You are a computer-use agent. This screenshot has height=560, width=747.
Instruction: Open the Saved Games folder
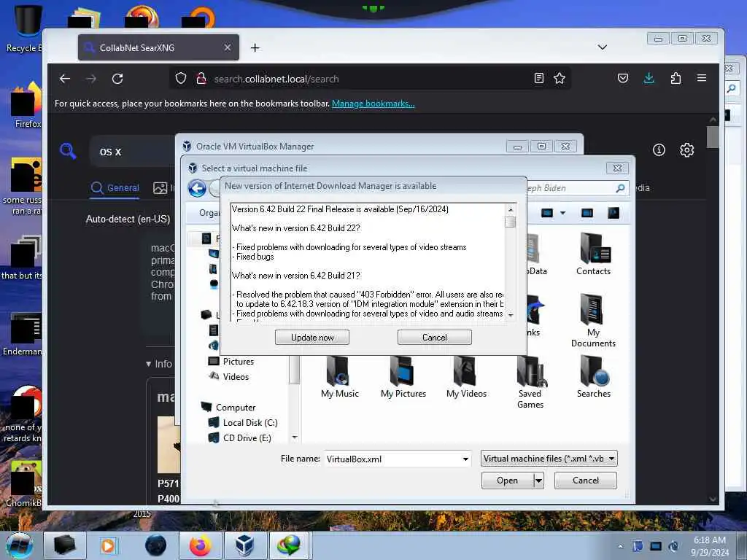click(x=530, y=382)
